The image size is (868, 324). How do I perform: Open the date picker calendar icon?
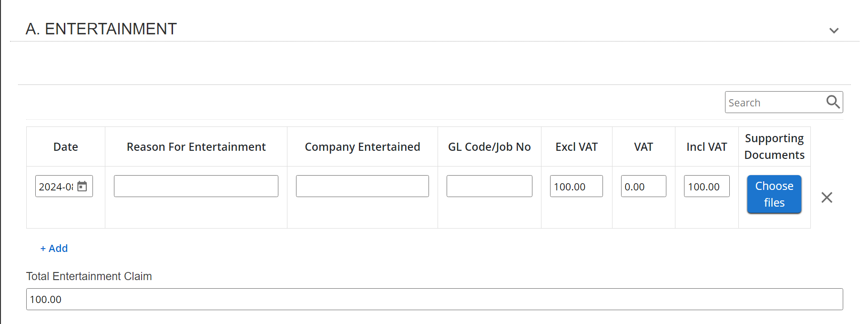(x=82, y=186)
